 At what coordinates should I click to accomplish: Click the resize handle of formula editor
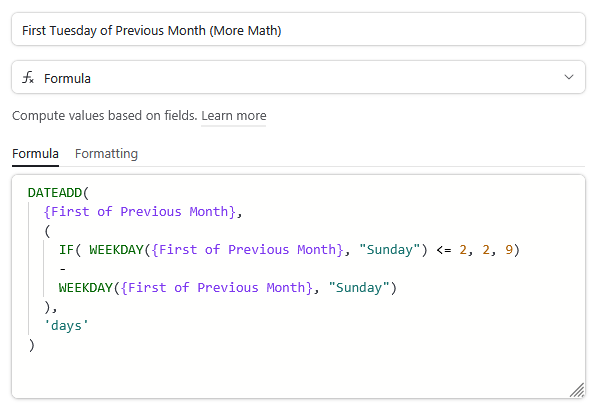[x=576, y=390]
